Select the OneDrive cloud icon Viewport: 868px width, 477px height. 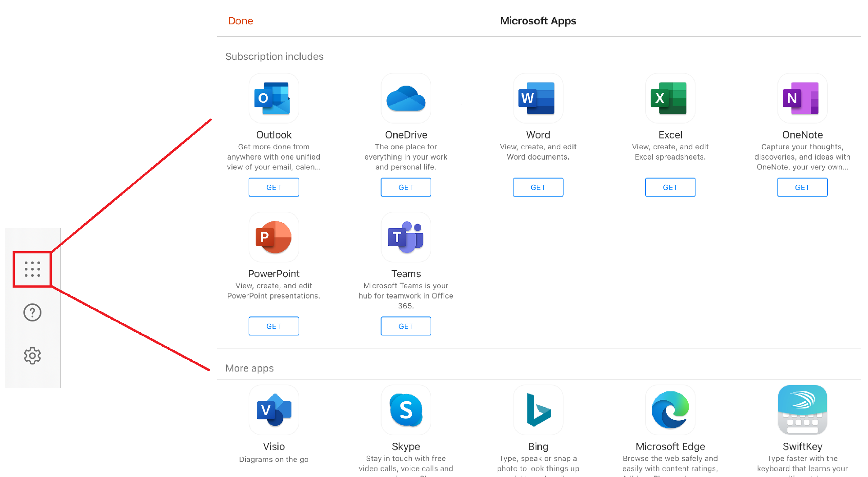[x=405, y=98]
